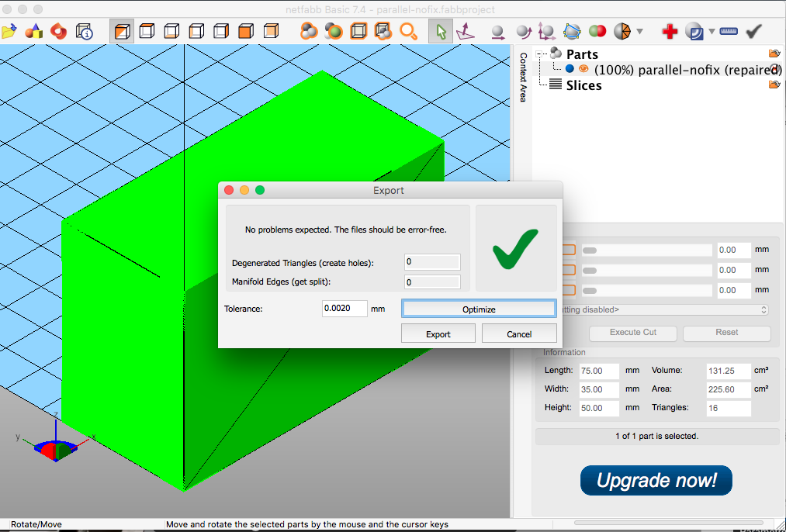
Task: Click the open project folder icon
Action: coord(8,32)
